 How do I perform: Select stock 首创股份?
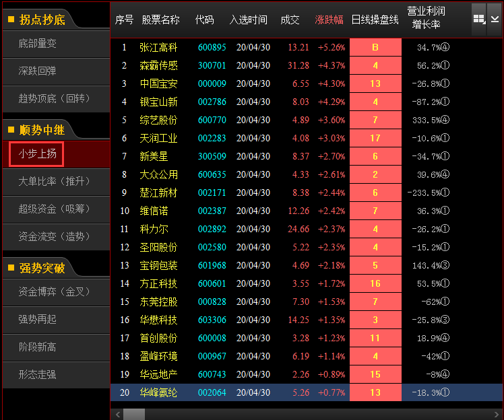[x=158, y=338]
